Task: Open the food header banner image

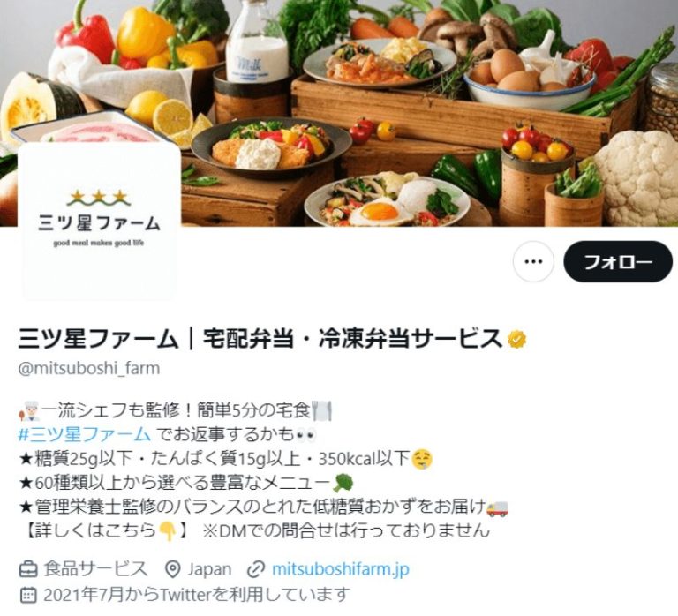Action: click(x=339, y=113)
